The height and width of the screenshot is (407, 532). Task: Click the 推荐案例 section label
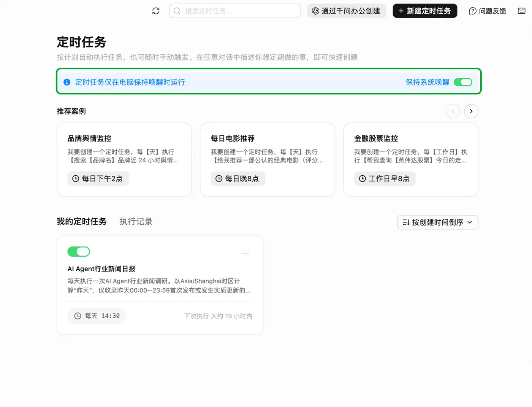(71, 111)
